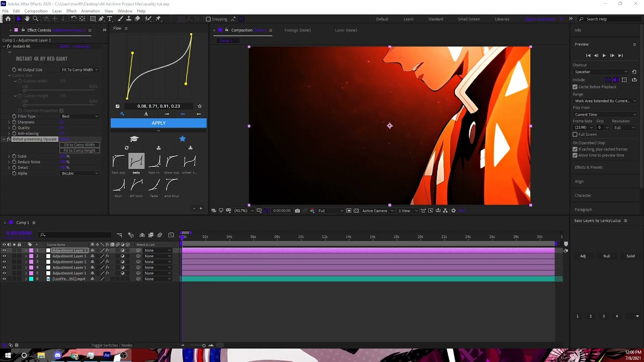644x362 pixels.
Task: Hide the LostYe...351.mp4 layer eye
Action: point(4,279)
